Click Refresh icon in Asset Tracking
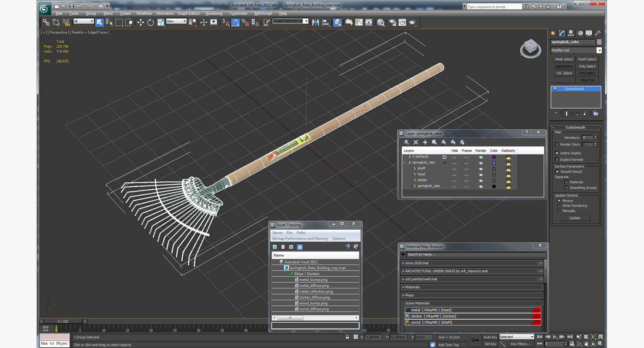The image size is (644, 348). click(275, 247)
